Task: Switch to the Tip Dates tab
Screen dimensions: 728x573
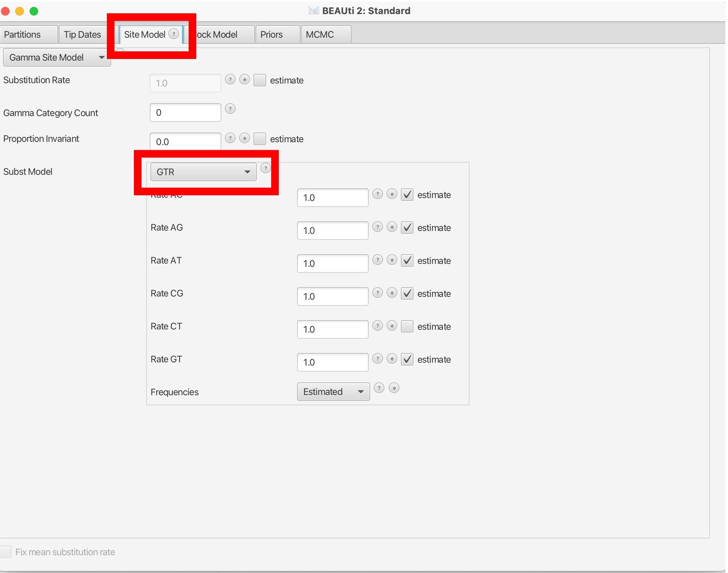Action: [x=82, y=35]
